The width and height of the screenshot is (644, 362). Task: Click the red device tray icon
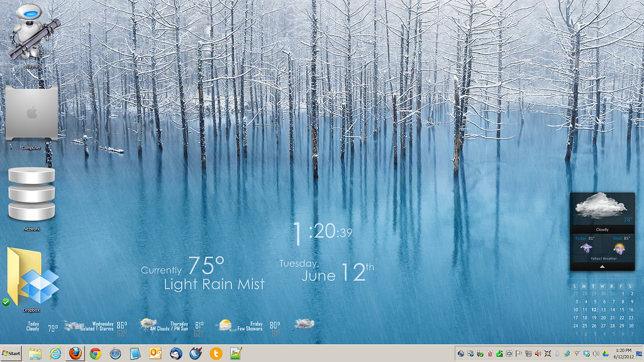[490, 354]
